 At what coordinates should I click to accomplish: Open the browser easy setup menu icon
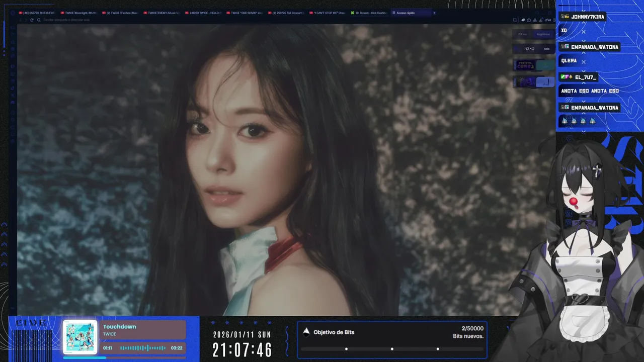point(554,20)
